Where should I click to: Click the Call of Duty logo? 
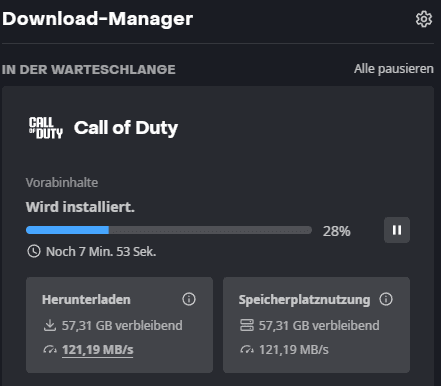coord(46,128)
